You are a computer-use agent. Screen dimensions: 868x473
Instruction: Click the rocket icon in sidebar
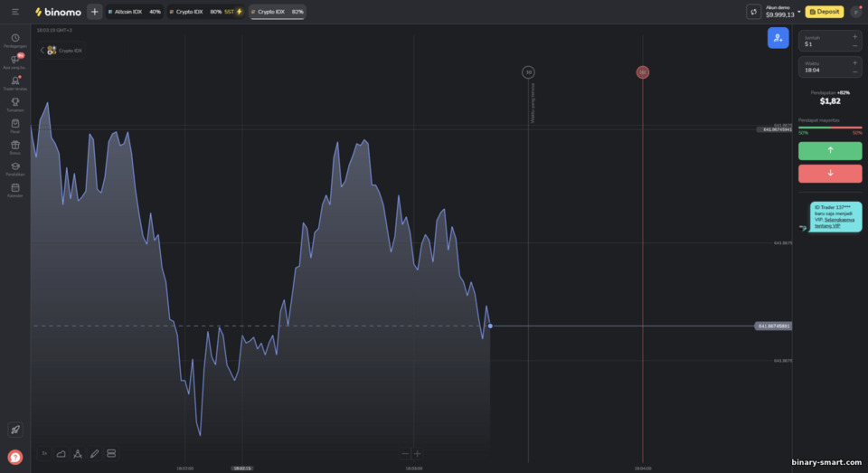[x=15, y=430]
